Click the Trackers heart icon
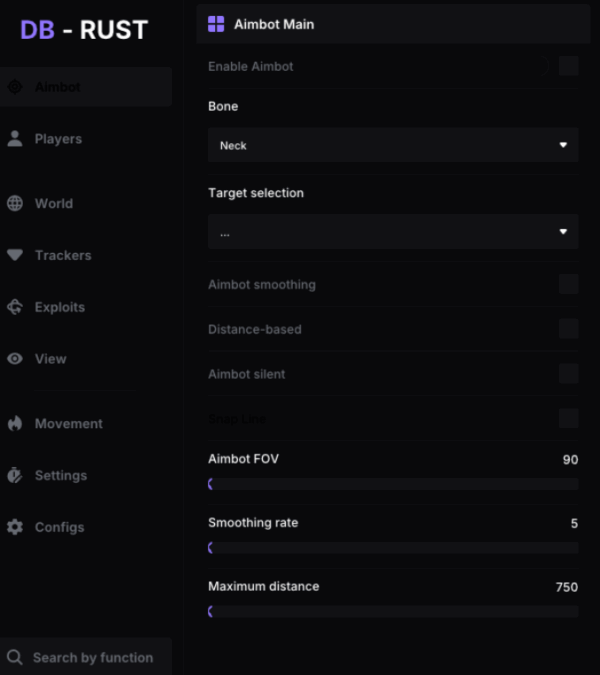 pos(15,255)
